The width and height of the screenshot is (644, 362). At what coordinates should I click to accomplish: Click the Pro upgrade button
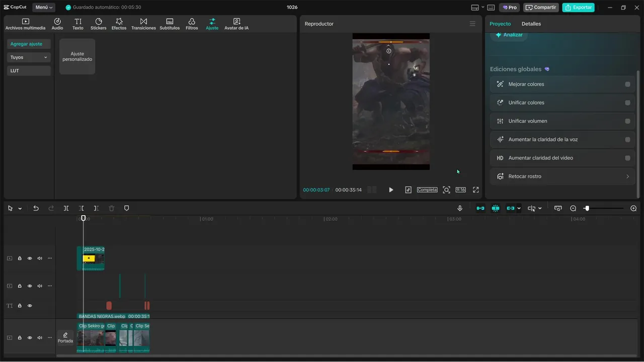pyautogui.click(x=509, y=8)
